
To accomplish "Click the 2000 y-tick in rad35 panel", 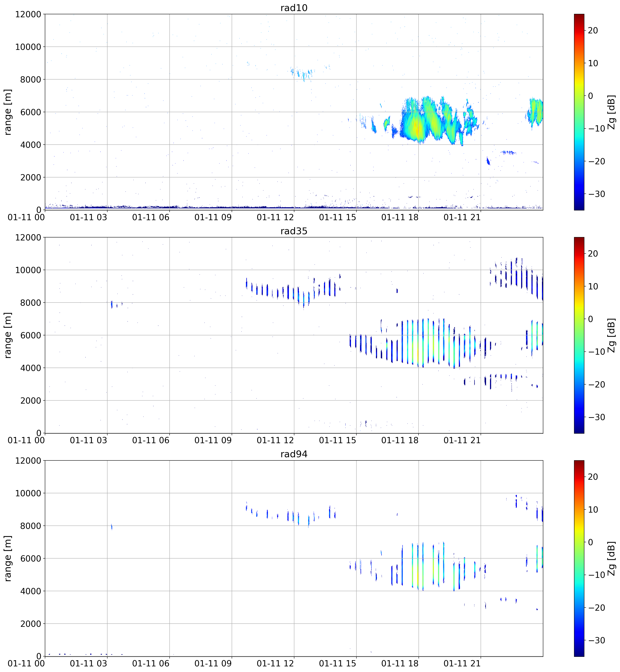I will (x=31, y=400).
